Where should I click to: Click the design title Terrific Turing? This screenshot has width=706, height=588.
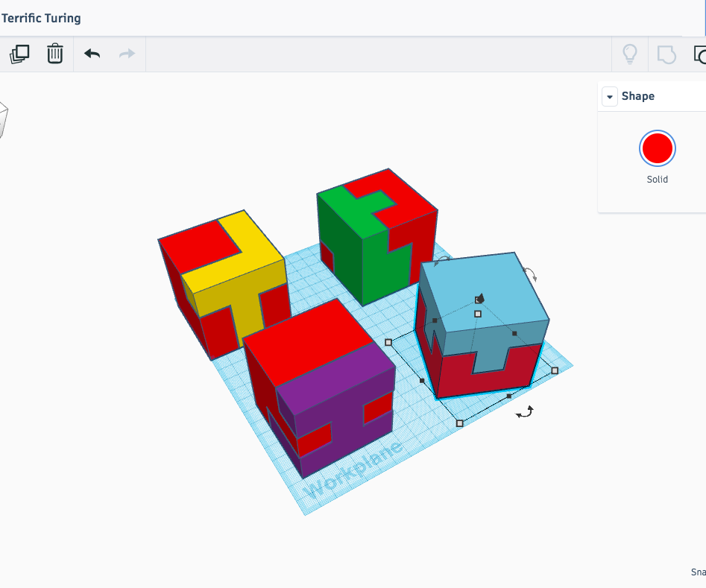tap(41, 18)
